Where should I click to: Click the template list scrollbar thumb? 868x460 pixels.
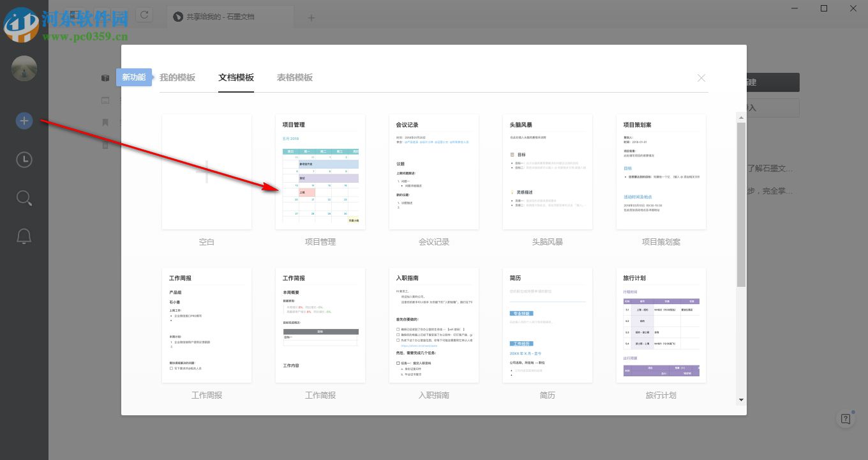pyautogui.click(x=741, y=204)
